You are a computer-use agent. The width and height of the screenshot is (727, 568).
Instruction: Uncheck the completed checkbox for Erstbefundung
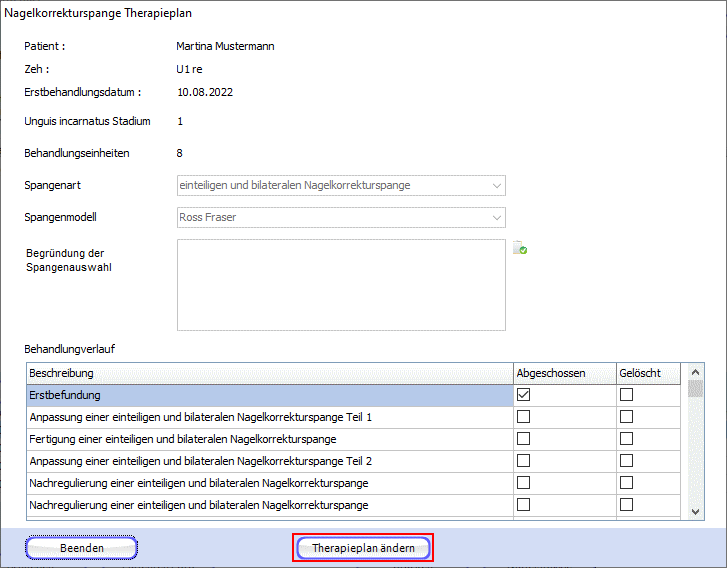(x=523, y=395)
